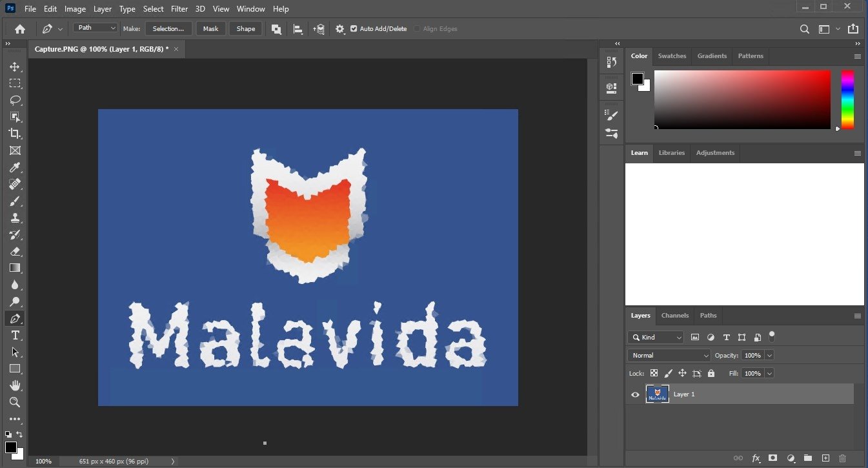Viewport: 868px width, 468px height.
Task: Click the hue spectrum slider
Action: (847, 99)
